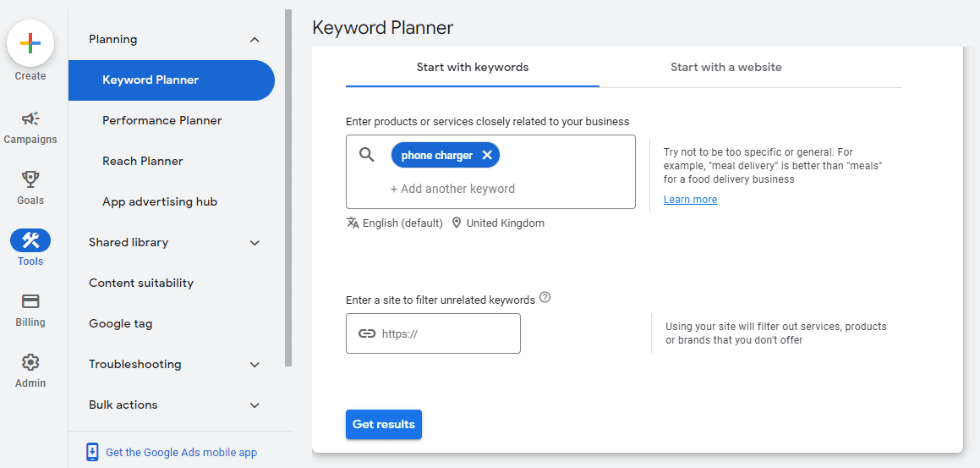980x468 pixels.
Task: Expand the Bulk actions section
Action: pyautogui.click(x=255, y=405)
